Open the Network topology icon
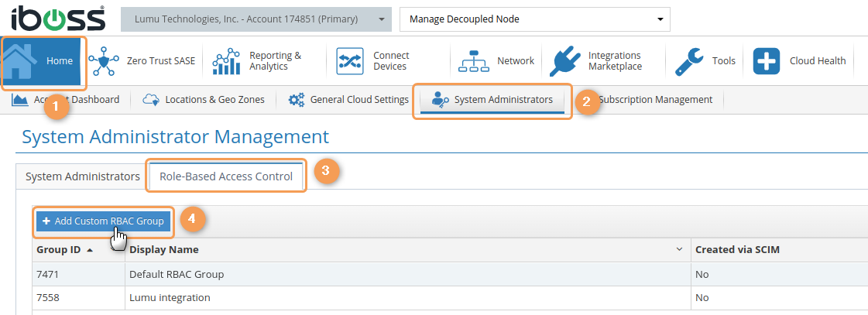Image resolution: width=868 pixels, height=315 pixels. point(474,61)
